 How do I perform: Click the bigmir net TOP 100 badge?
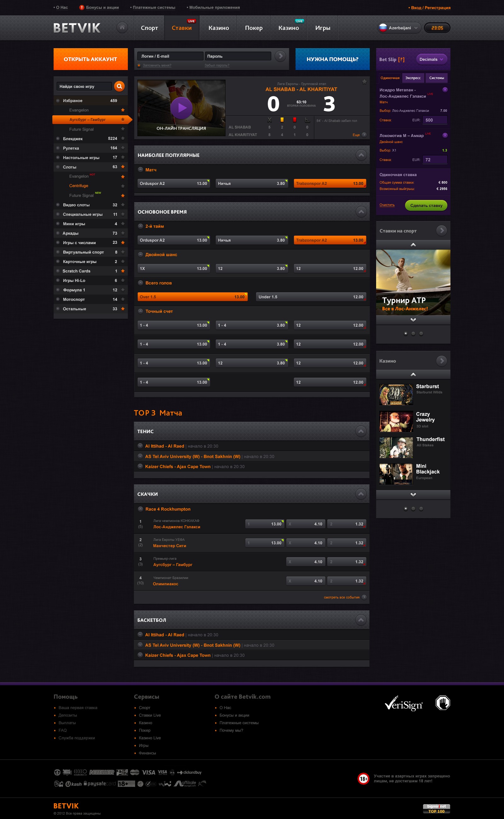click(436, 809)
